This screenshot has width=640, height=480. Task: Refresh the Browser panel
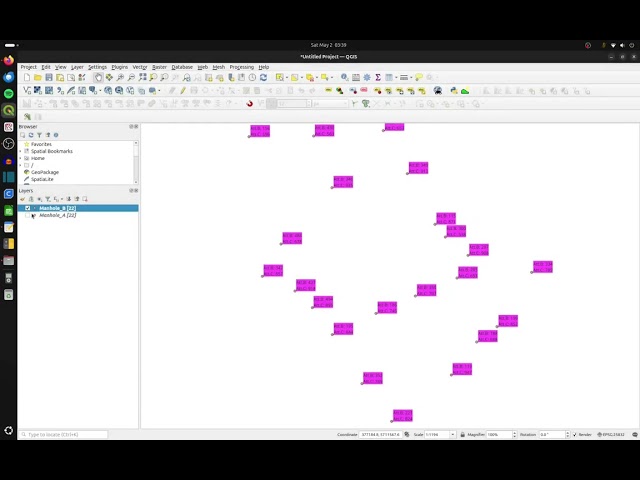[31, 135]
